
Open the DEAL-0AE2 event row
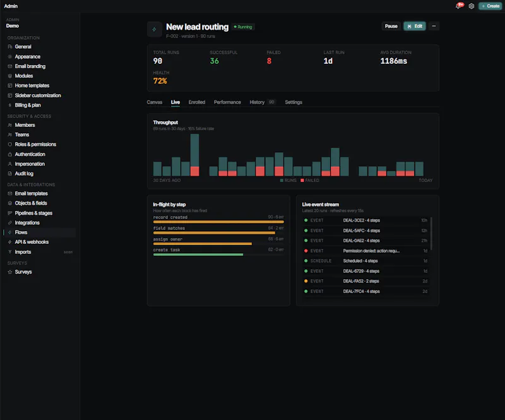(365, 241)
